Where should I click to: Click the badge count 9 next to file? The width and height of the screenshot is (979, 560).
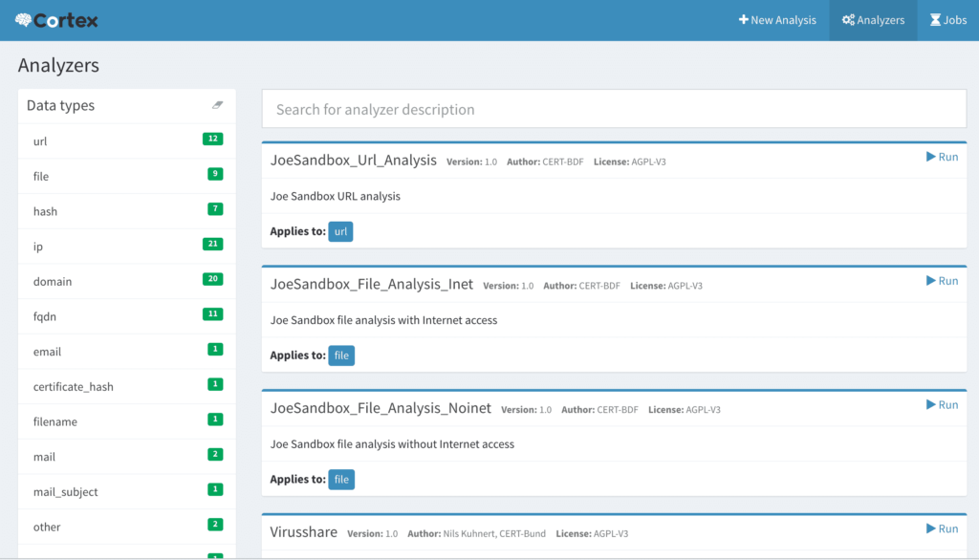(x=215, y=174)
